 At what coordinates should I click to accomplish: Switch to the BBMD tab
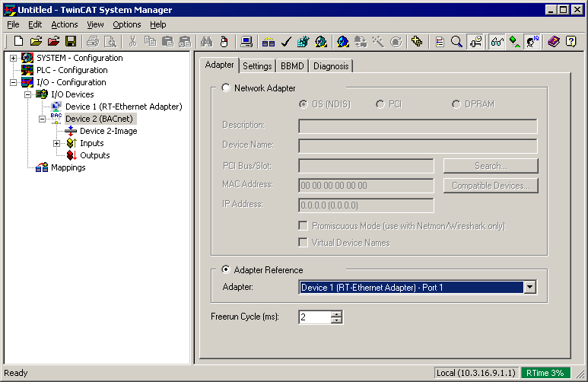click(292, 66)
